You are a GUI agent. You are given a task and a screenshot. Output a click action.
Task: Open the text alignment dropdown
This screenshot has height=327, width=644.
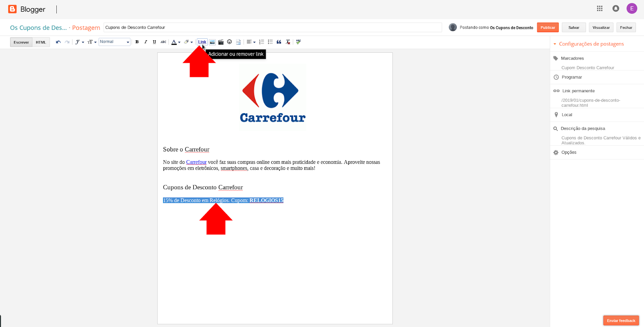click(251, 42)
